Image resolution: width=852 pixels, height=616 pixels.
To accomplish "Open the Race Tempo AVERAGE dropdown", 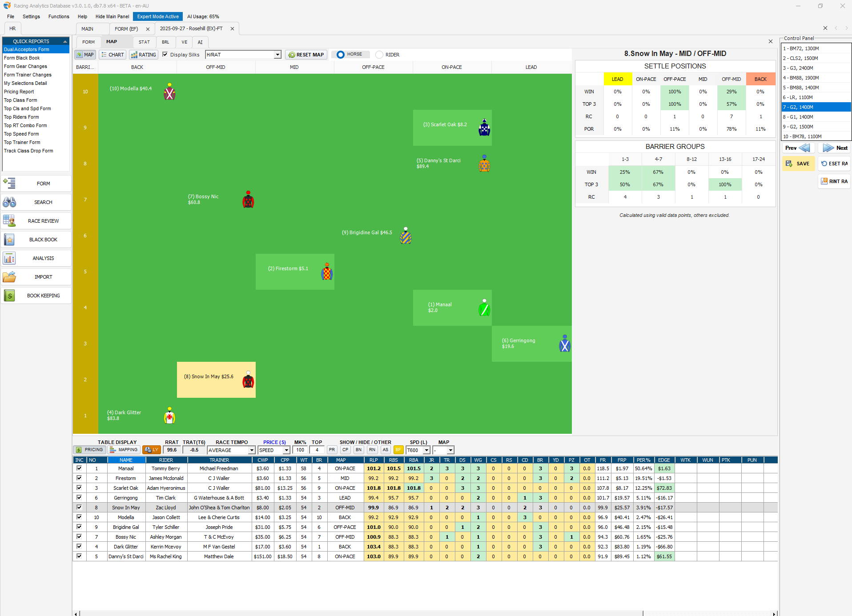I will pos(251,450).
